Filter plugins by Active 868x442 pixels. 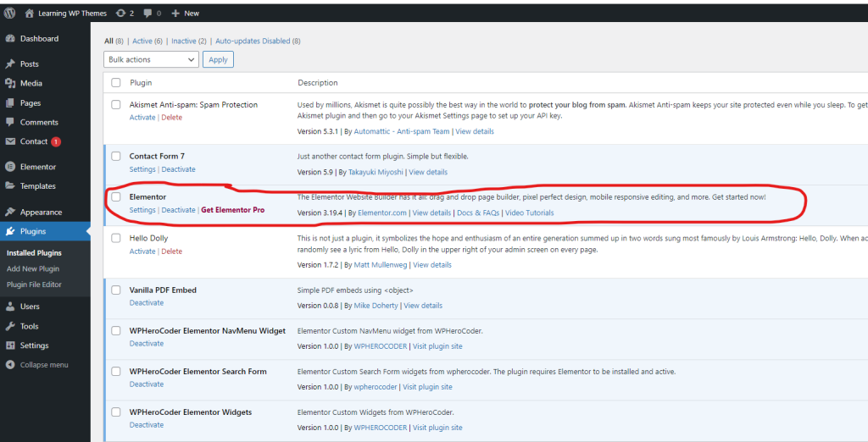click(142, 41)
